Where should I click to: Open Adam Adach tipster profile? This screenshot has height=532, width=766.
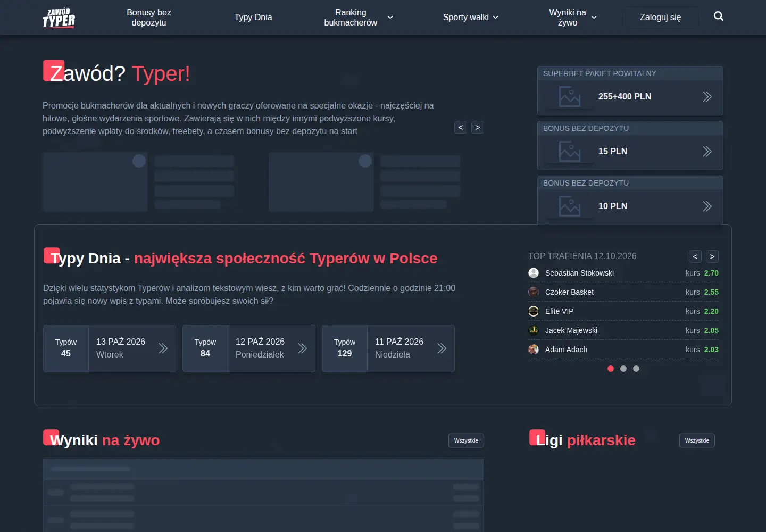[566, 350]
